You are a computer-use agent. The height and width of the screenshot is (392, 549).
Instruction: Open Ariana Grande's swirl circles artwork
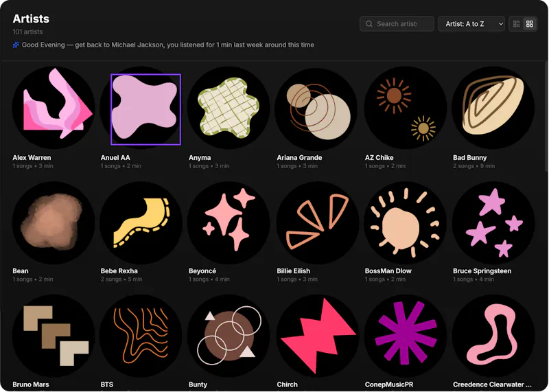click(318, 108)
